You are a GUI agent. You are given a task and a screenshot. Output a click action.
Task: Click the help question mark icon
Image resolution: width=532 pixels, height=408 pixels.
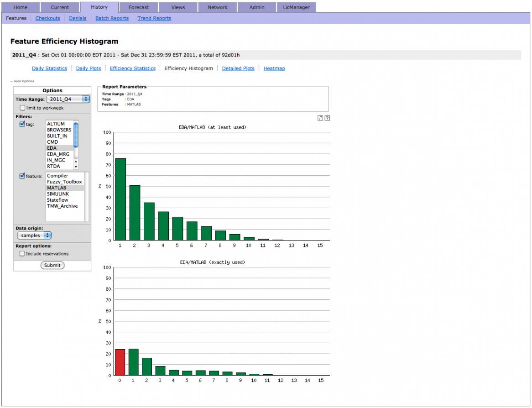click(x=327, y=118)
